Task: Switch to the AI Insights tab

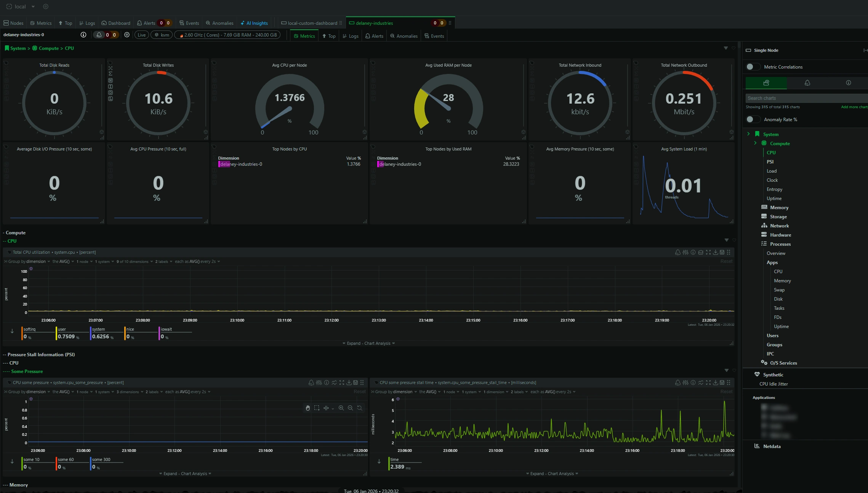Action: [x=254, y=23]
